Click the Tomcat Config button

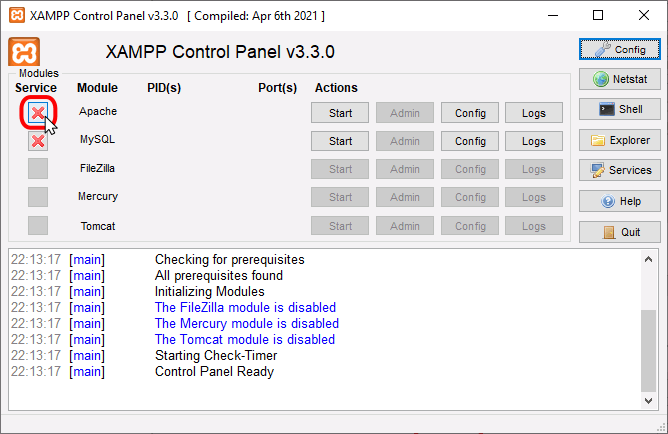click(470, 226)
